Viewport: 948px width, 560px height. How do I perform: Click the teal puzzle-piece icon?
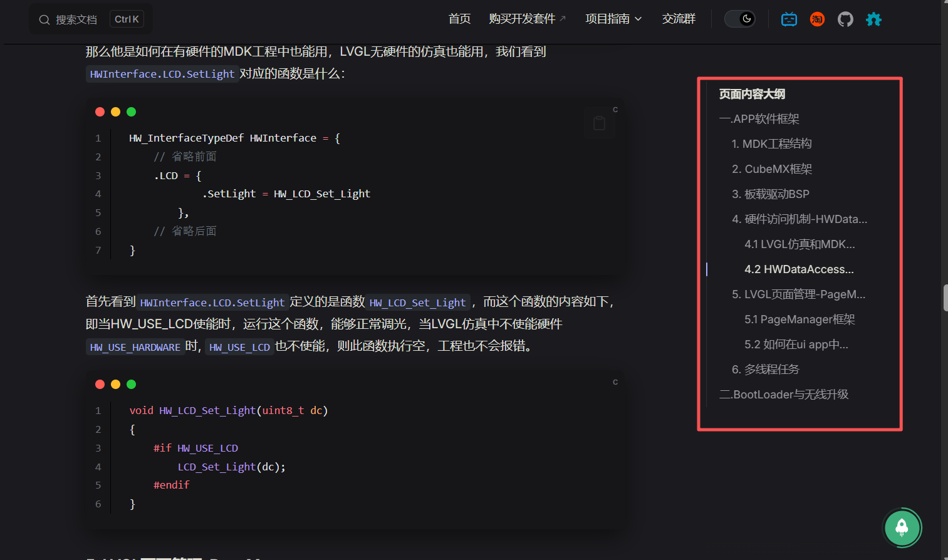tap(873, 19)
